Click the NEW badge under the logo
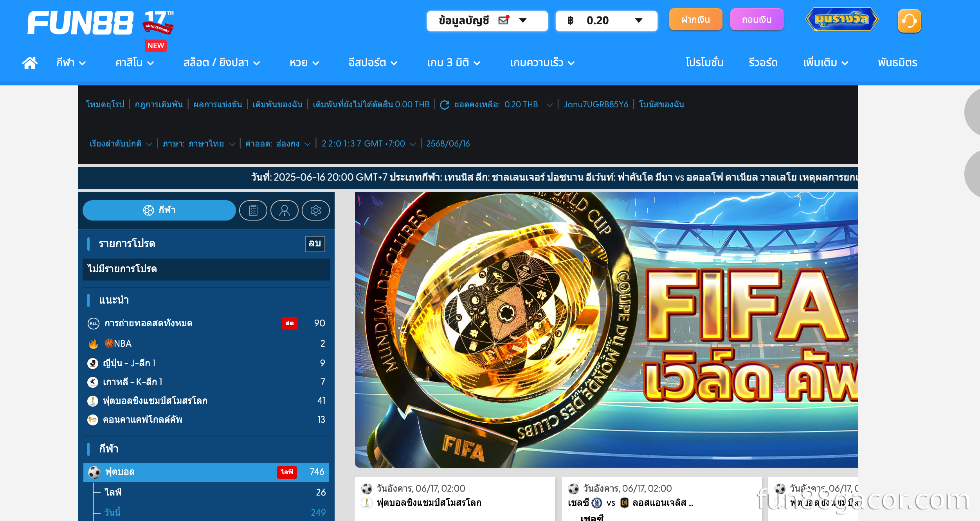Viewport: 980px width, 521px height. (x=156, y=46)
